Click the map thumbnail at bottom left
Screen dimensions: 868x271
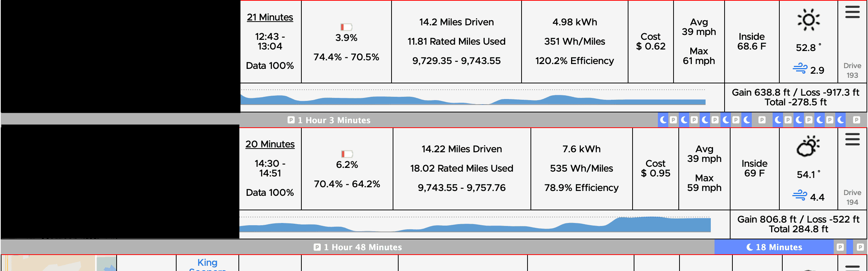[x=59, y=263]
